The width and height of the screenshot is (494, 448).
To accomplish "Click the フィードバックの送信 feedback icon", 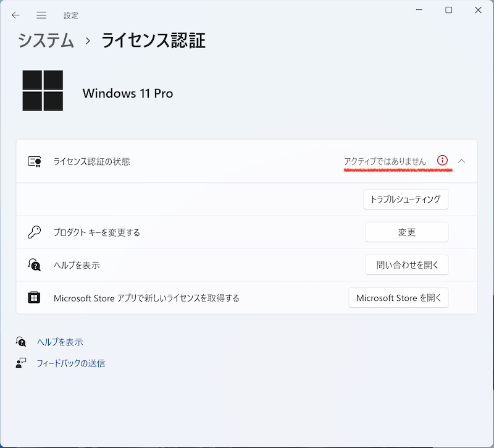I will 22,363.
